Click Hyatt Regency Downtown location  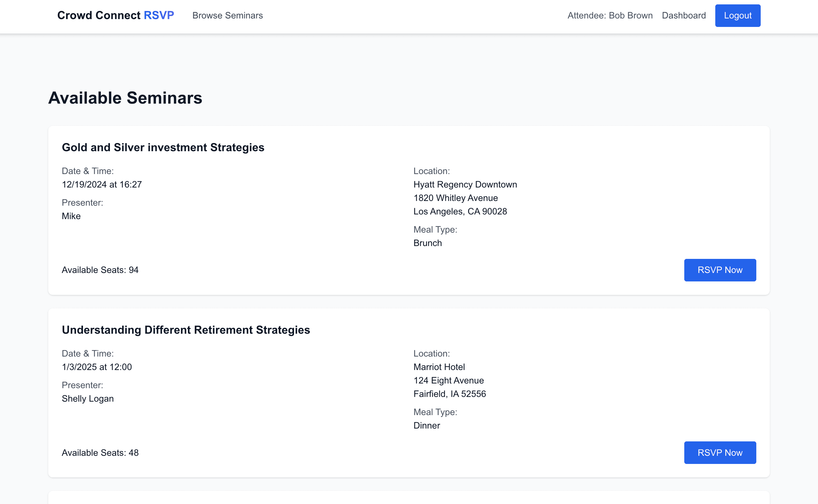click(x=465, y=185)
